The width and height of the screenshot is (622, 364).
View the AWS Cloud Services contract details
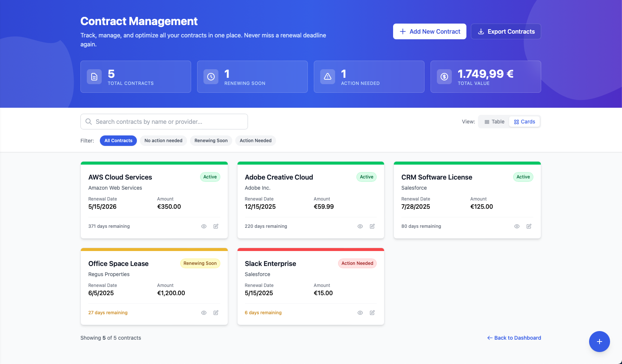tap(204, 226)
